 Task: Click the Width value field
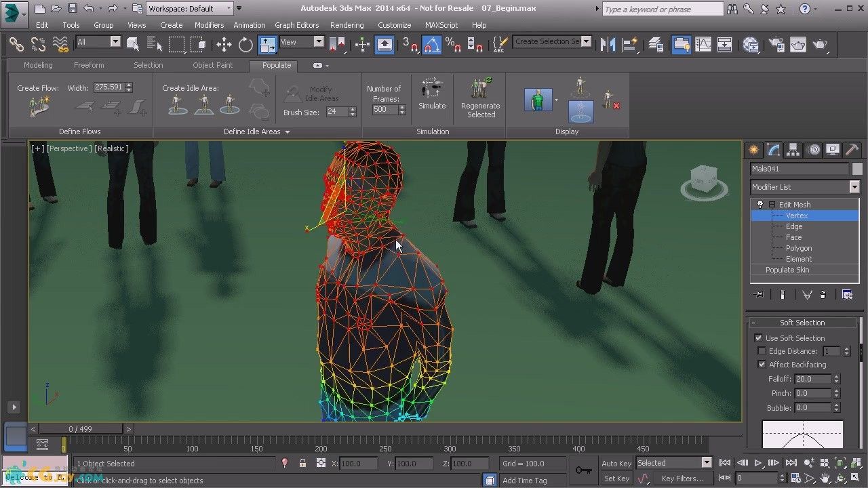[x=108, y=87]
